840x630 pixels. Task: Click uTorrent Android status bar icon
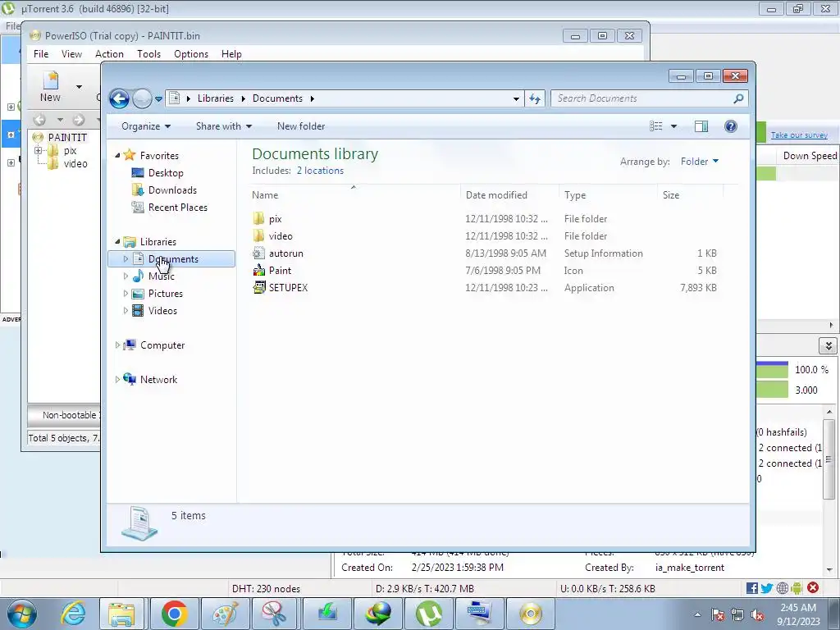tap(797, 588)
